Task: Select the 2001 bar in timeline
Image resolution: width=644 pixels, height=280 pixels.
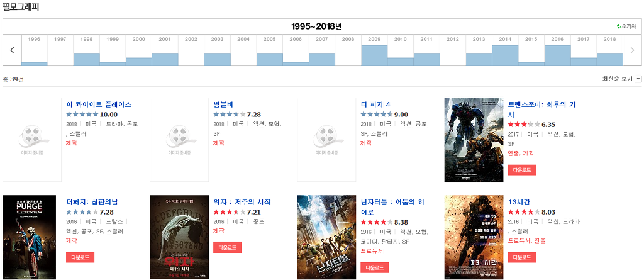Action: (x=165, y=60)
